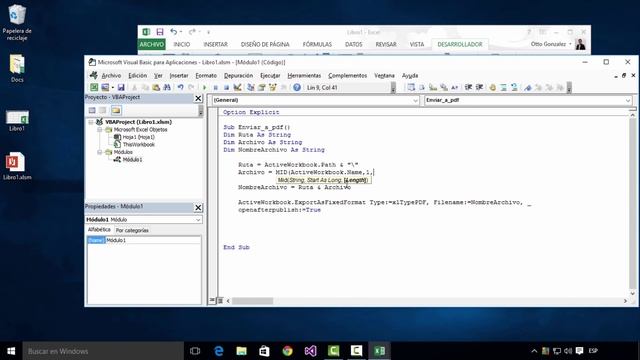
Task: Click the Reset (stop) icon
Action: (227, 87)
